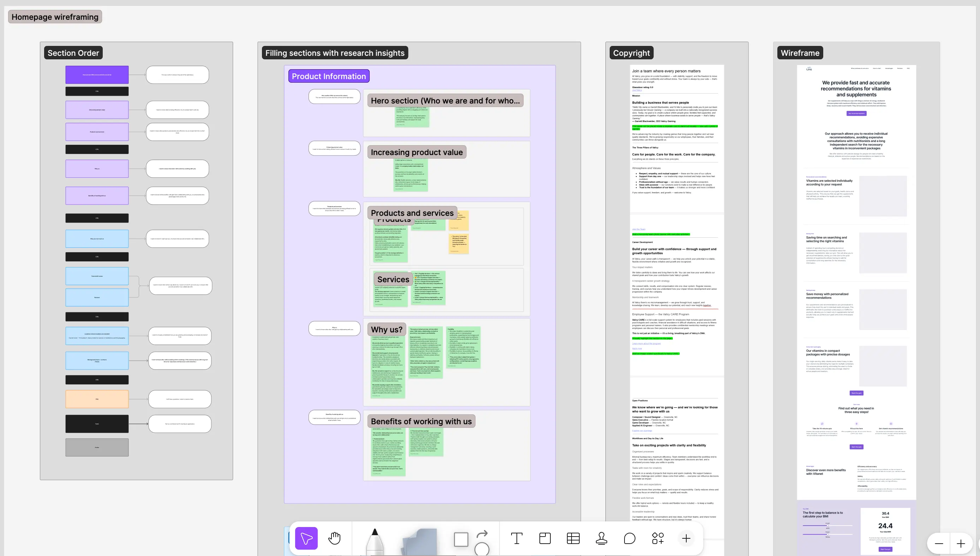This screenshot has width=980, height=556.
Task: Select the Comment bubble tool
Action: 630,538
